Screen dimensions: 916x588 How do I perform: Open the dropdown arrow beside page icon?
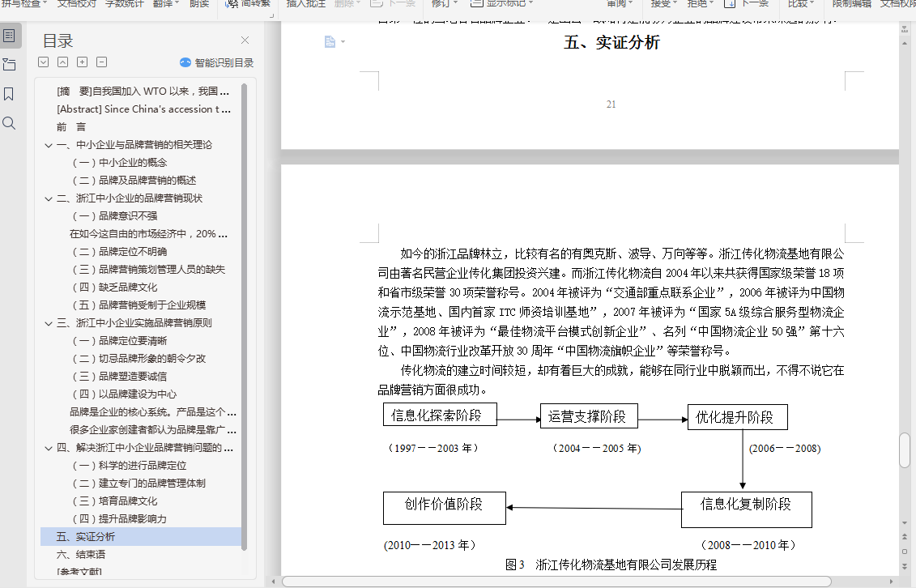point(343,42)
